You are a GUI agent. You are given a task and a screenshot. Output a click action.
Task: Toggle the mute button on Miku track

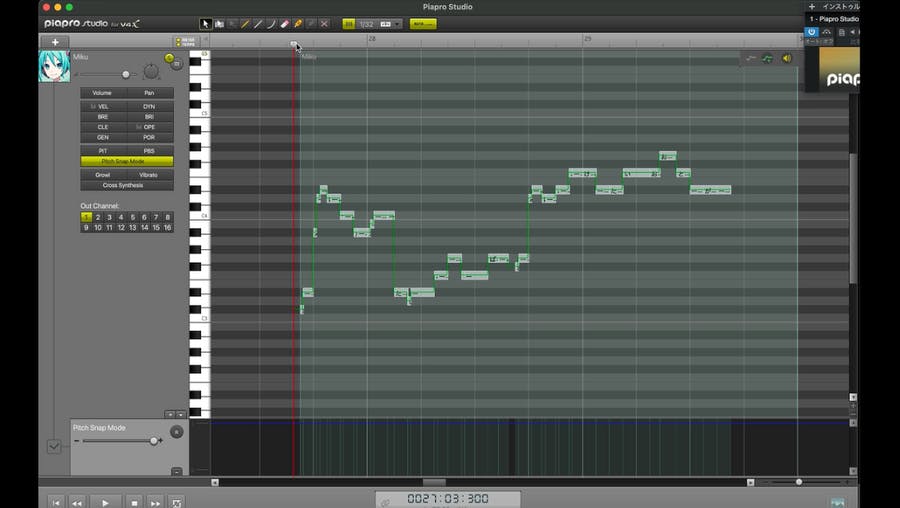tap(177, 64)
